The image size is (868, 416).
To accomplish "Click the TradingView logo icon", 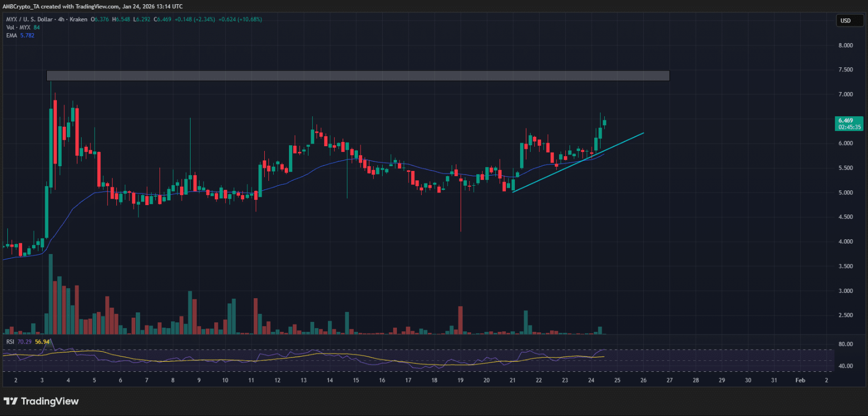I will tap(10, 401).
